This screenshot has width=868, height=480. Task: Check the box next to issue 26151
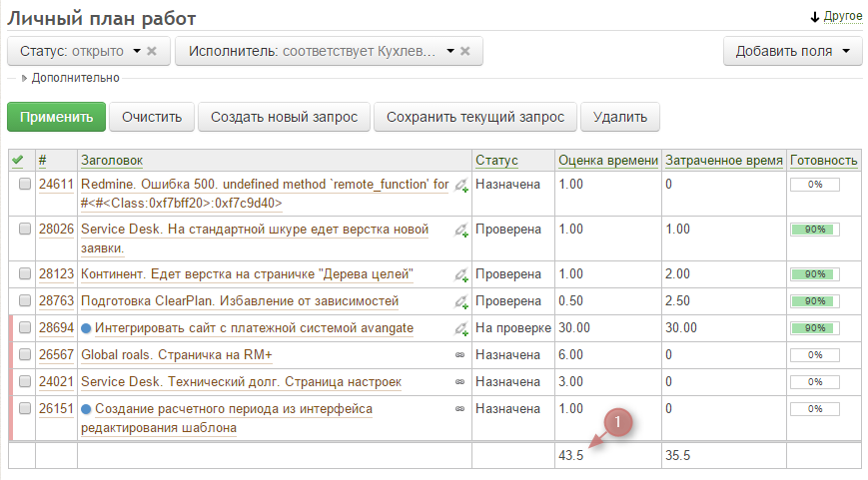(x=24, y=409)
